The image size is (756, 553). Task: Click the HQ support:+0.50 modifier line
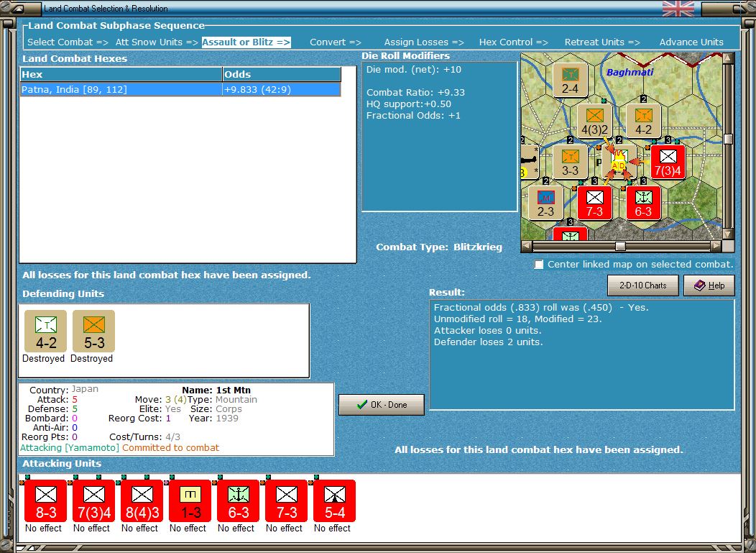408,104
